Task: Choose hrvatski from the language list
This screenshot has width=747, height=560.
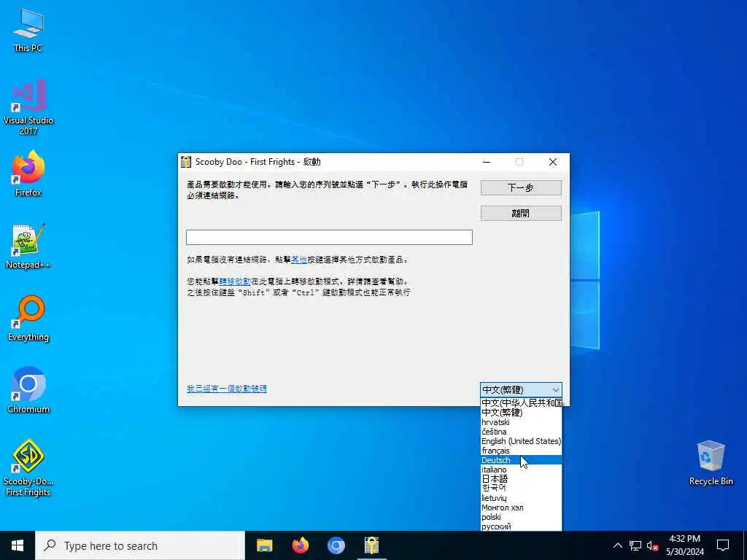Action: pyautogui.click(x=521, y=422)
